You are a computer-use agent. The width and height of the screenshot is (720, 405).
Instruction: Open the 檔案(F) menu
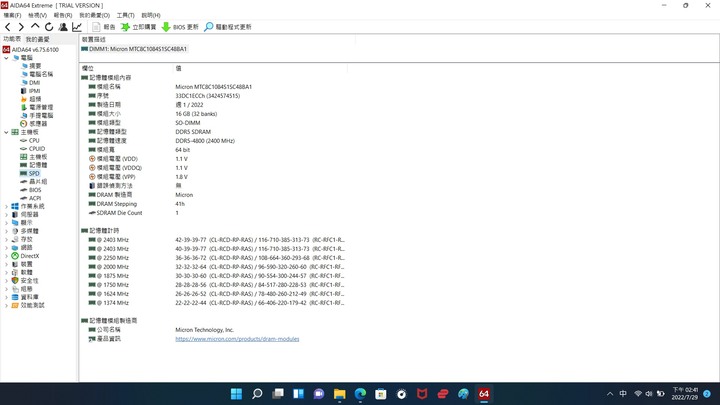click(x=12, y=15)
